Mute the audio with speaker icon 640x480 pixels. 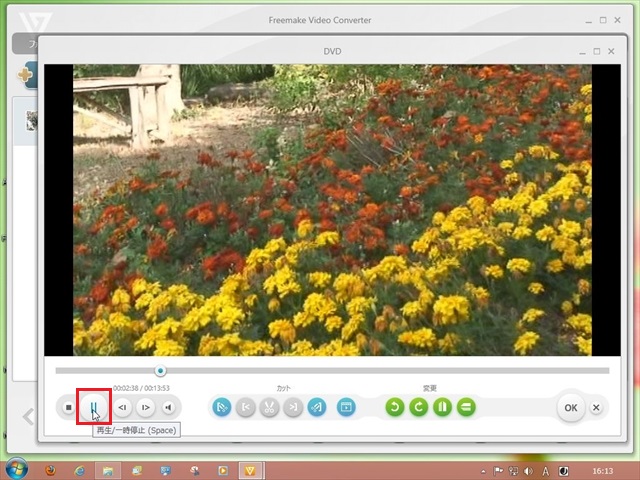pyautogui.click(x=169, y=407)
